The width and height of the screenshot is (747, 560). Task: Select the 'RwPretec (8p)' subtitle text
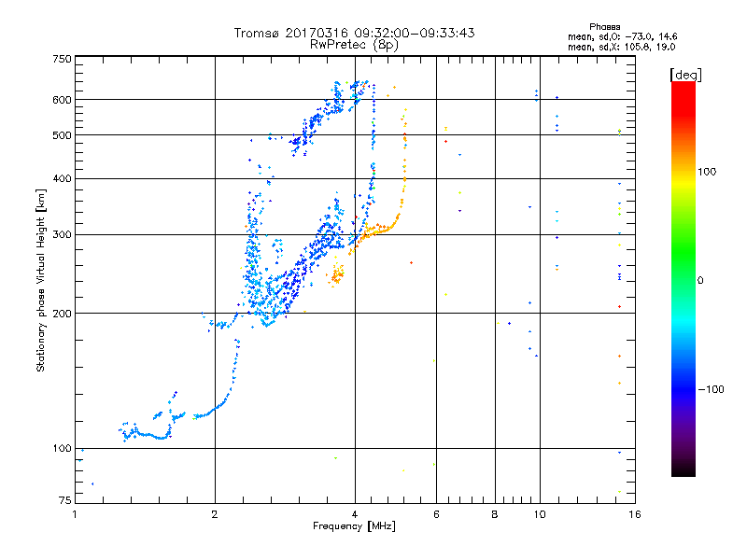354,45
